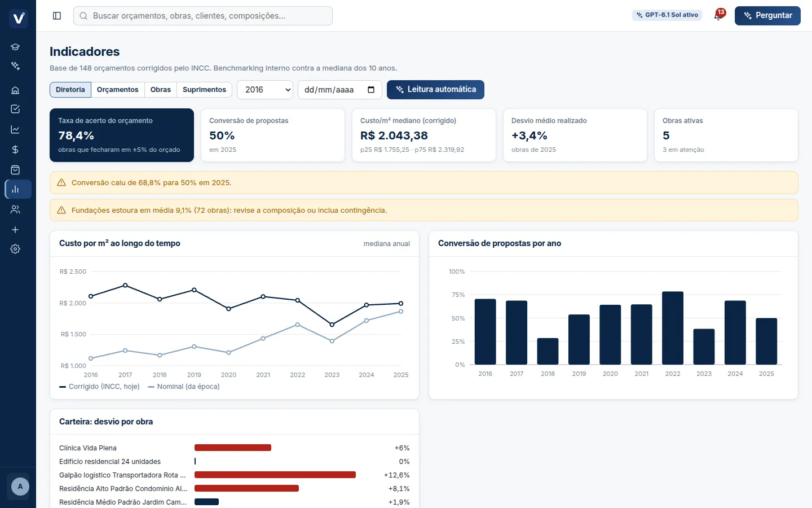Click the Perguntar button
Viewport: 812px width, 508px height.
tap(767, 16)
